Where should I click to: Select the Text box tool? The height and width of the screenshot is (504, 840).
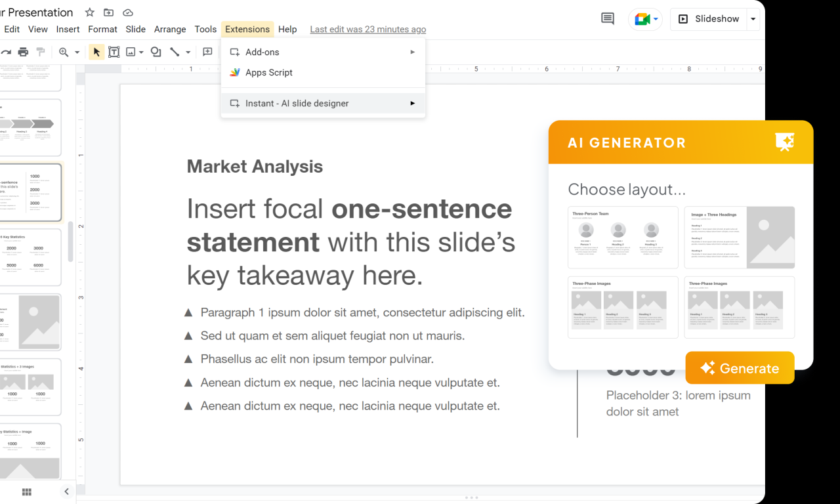click(114, 51)
